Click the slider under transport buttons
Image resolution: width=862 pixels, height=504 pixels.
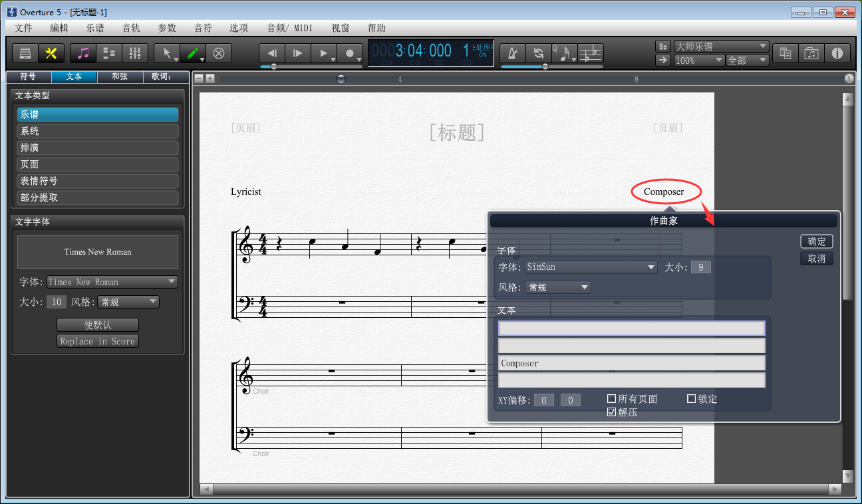click(311, 66)
